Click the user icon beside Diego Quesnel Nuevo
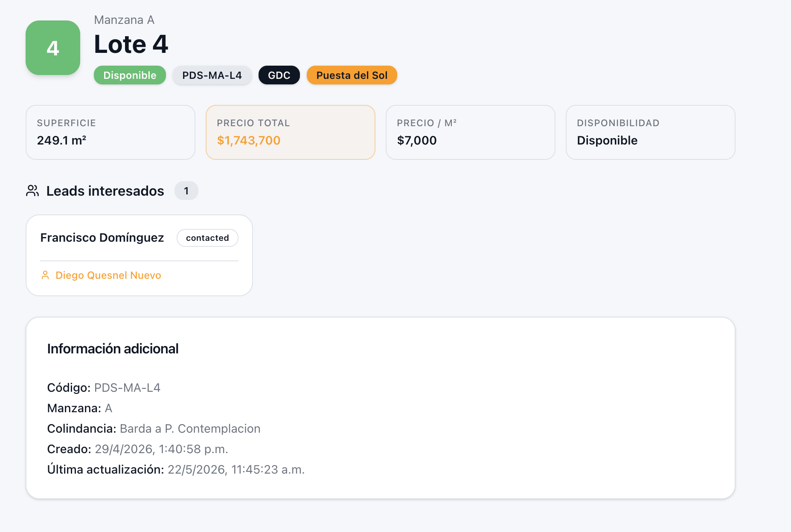Screen dimensions: 791x532 [x=45, y=275]
